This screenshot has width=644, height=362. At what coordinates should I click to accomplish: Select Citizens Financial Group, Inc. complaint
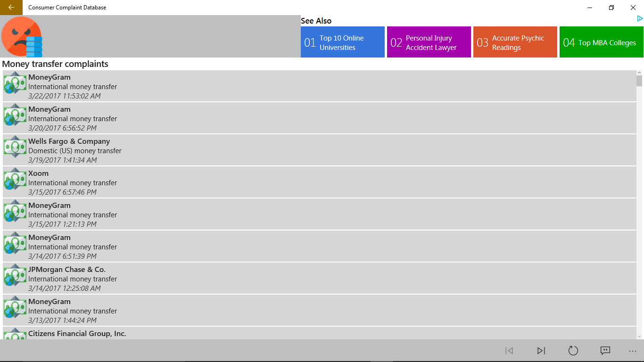point(320,333)
